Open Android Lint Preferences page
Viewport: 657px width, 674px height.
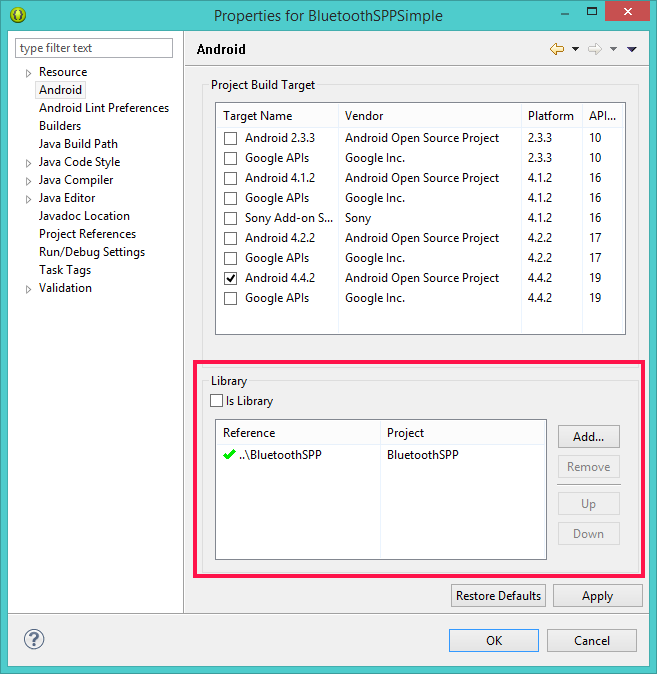coord(104,108)
